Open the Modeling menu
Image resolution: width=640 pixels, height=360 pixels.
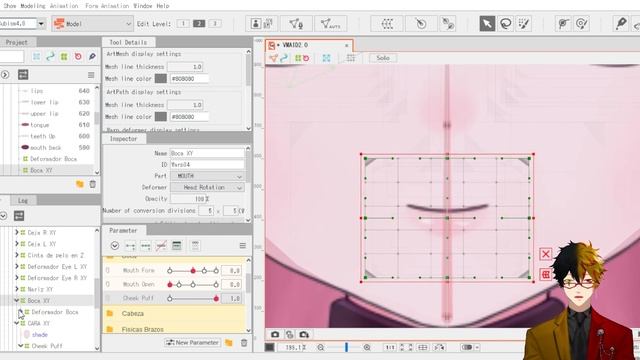tap(33, 6)
